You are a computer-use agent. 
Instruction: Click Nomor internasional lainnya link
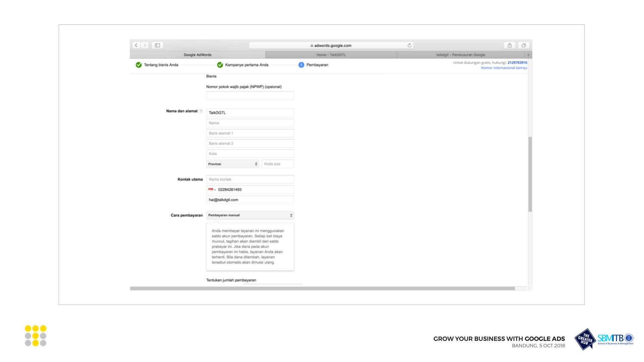coord(503,68)
